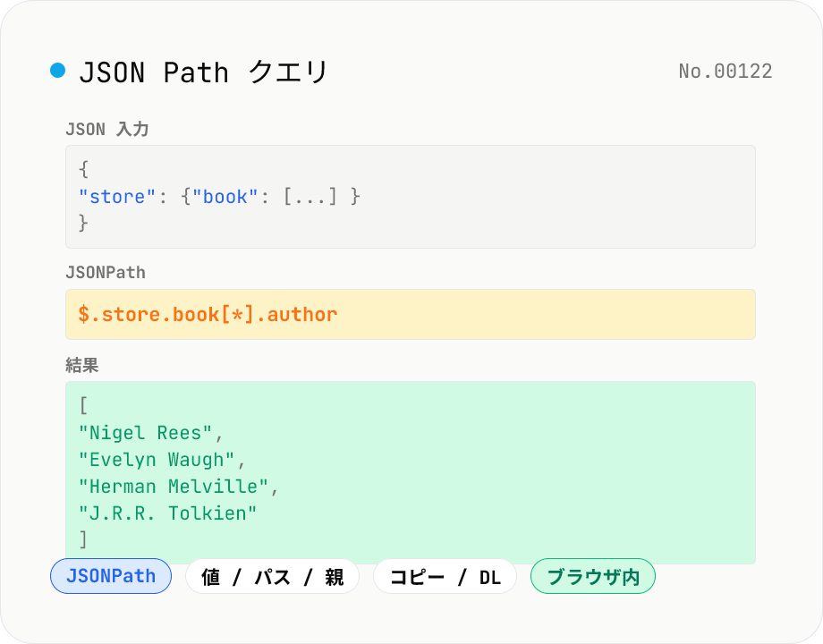Viewport: 823px width, 644px height.
Task: Click the No.00122 label
Action: pyautogui.click(x=725, y=72)
